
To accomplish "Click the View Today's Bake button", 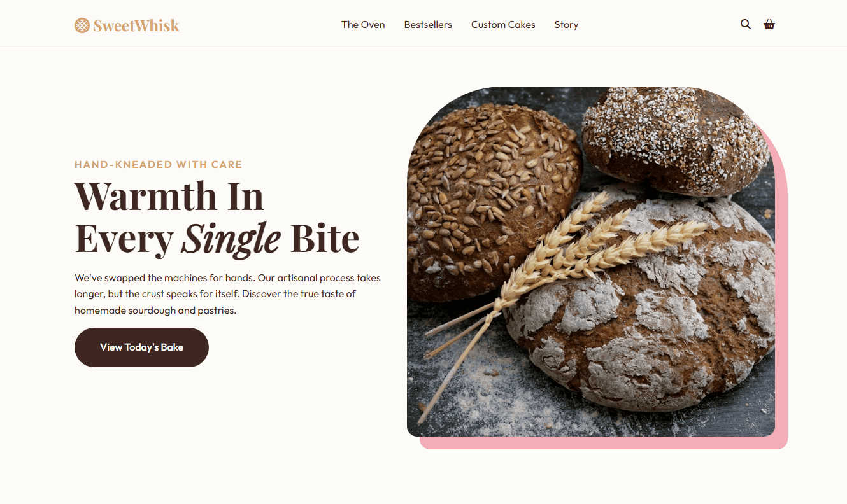I will pos(141,347).
